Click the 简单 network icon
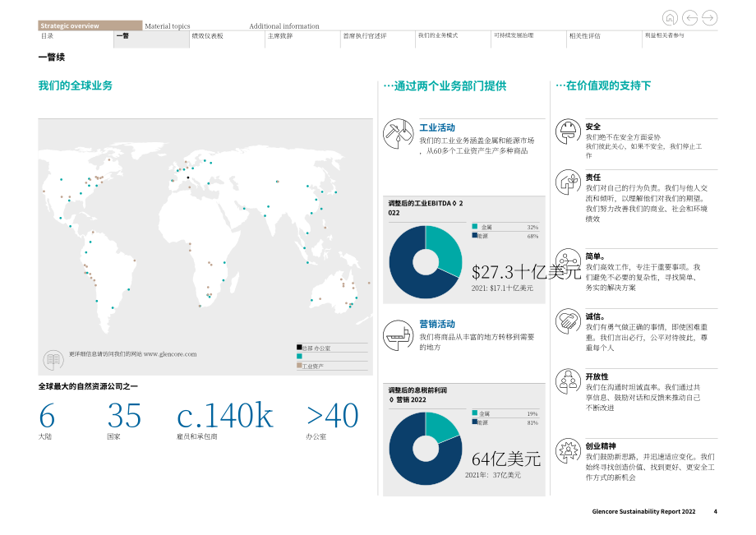 click(568, 261)
